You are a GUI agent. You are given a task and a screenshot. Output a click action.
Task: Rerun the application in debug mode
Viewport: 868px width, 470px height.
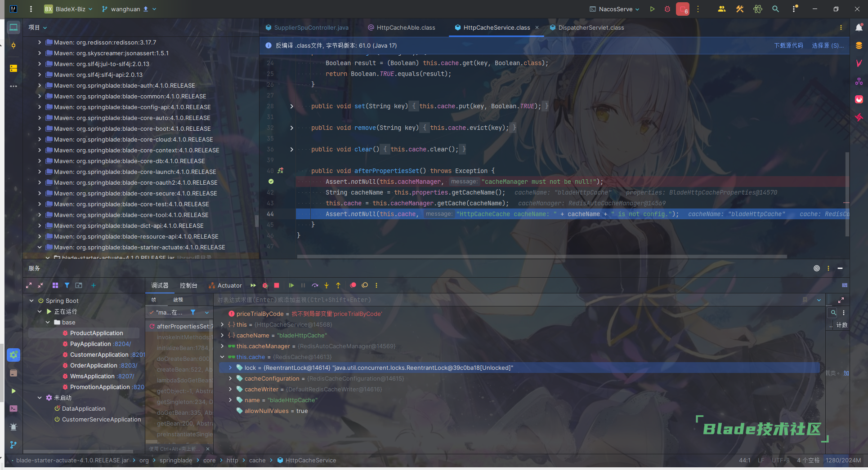(265, 285)
